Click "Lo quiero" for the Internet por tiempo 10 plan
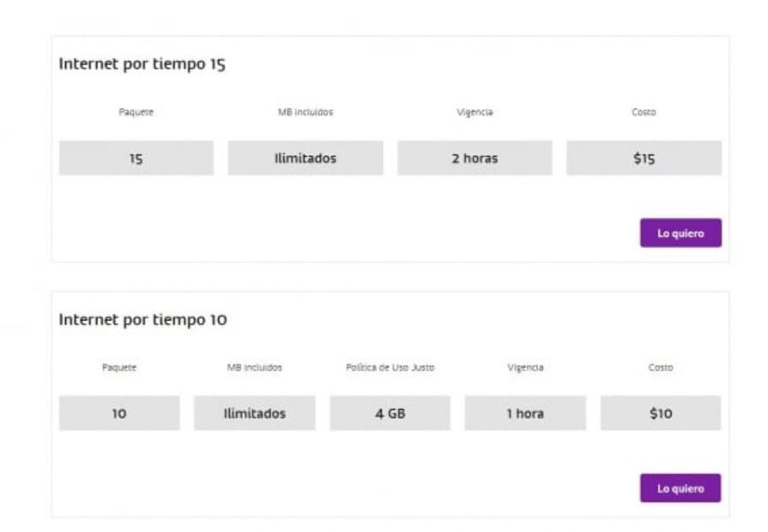The width and height of the screenshot is (768, 532). (x=680, y=488)
